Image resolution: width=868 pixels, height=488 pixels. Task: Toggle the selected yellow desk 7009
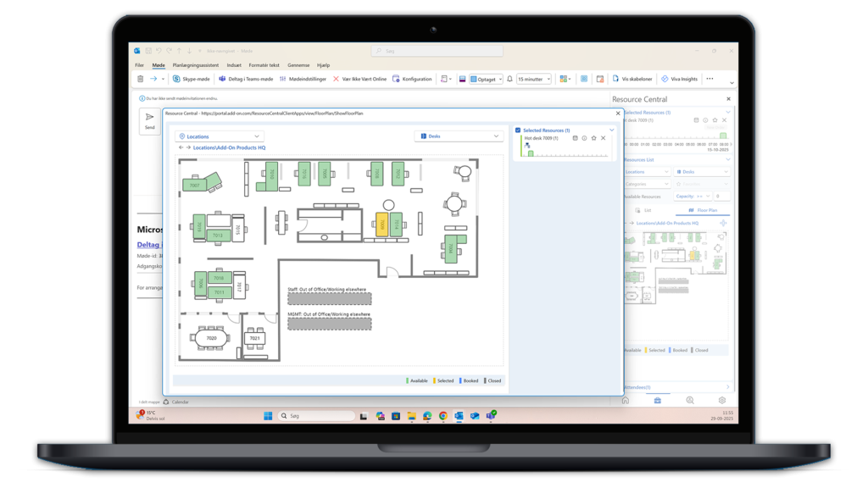382,225
